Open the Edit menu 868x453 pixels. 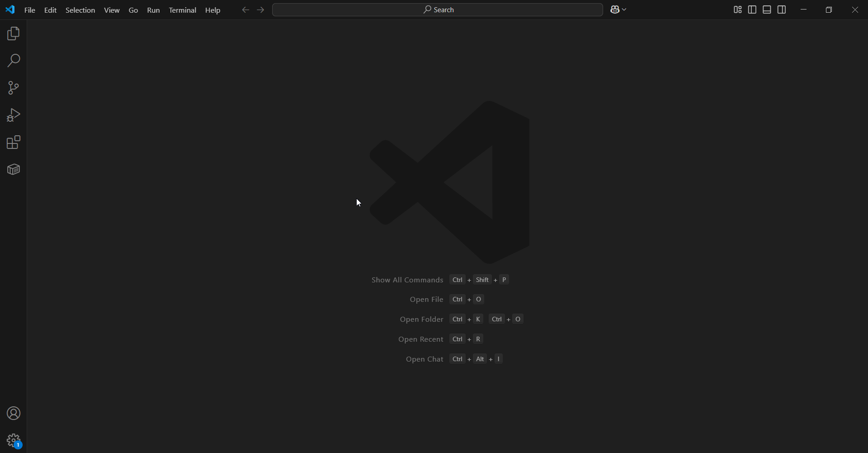coord(50,10)
